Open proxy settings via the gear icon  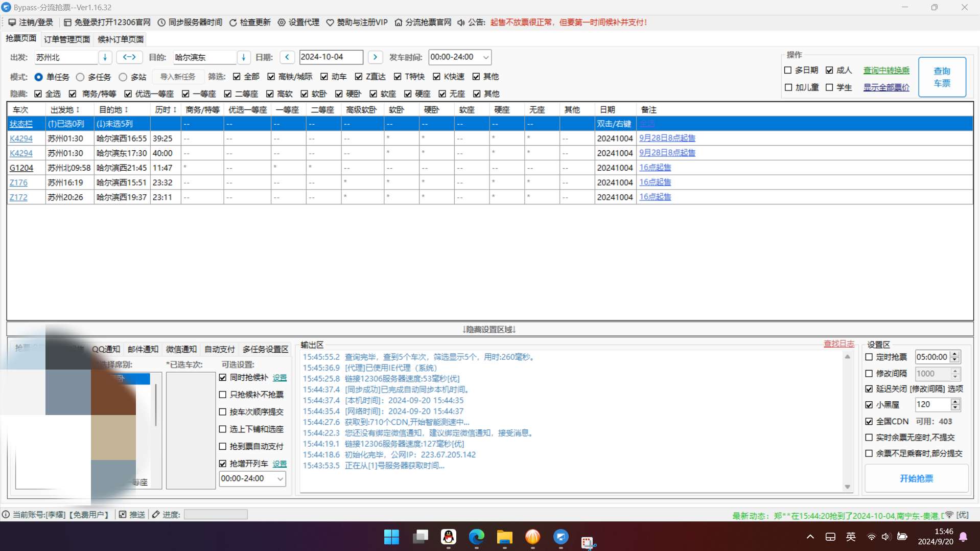282,22
